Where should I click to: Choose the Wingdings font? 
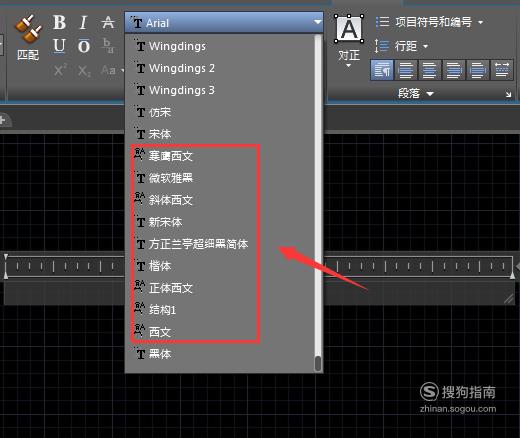coord(220,46)
